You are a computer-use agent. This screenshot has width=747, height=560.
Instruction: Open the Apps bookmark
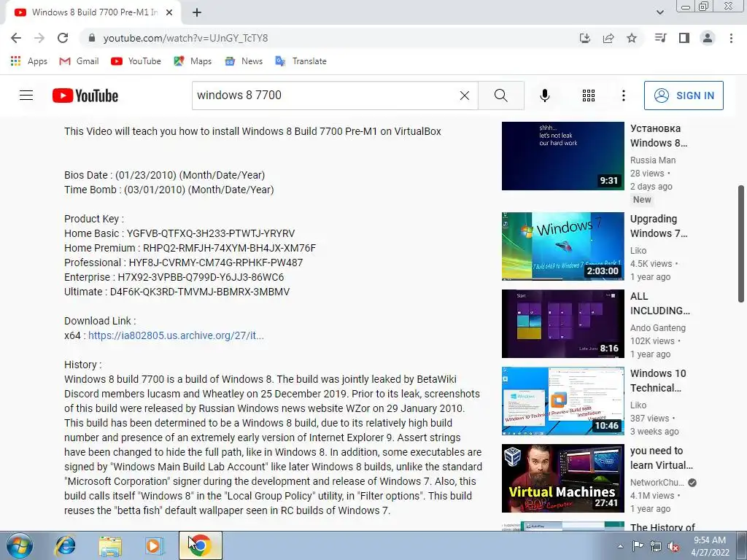coord(29,61)
